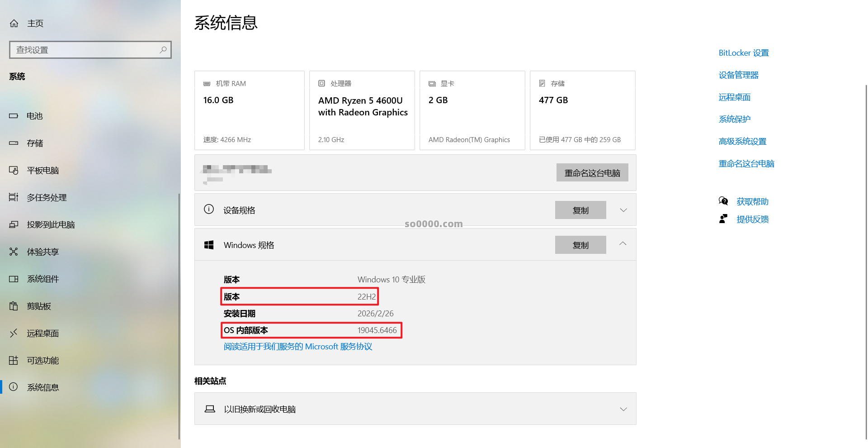Open 存储 in the sidebar menu
This screenshot has height=448, width=868.
(x=35, y=143)
